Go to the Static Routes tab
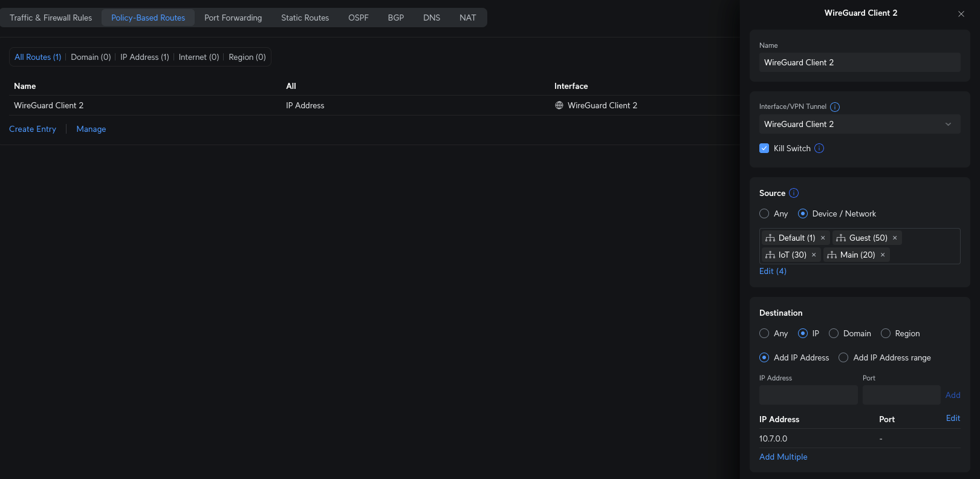980x479 pixels. tap(305, 18)
